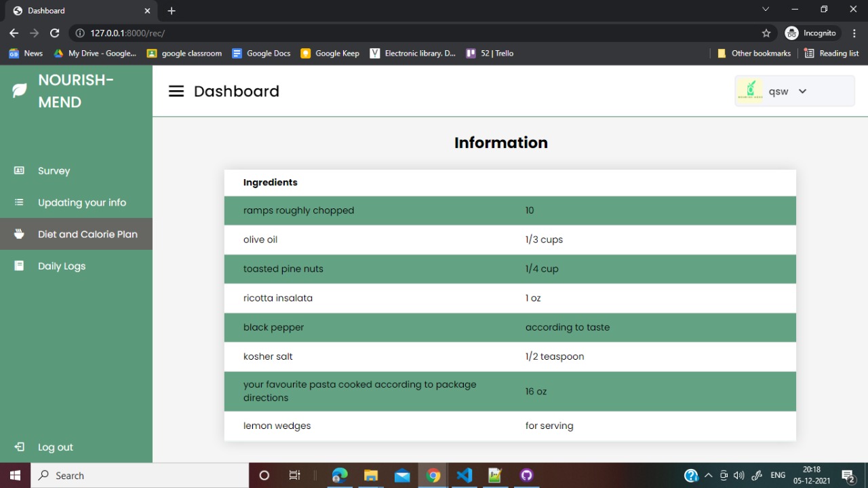Open the google classroom bookmark
Viewport: 868px width, 488px height.
[x=184, y=53]
